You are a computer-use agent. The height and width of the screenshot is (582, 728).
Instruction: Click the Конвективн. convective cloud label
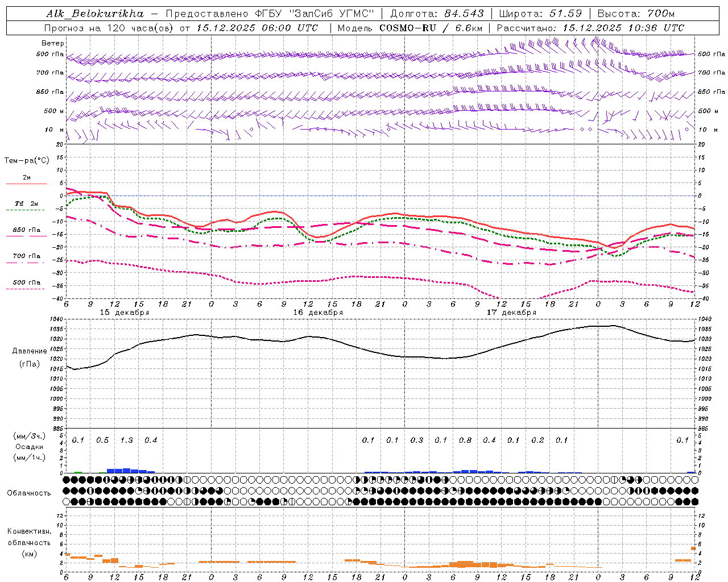click(x=29, y=531)
